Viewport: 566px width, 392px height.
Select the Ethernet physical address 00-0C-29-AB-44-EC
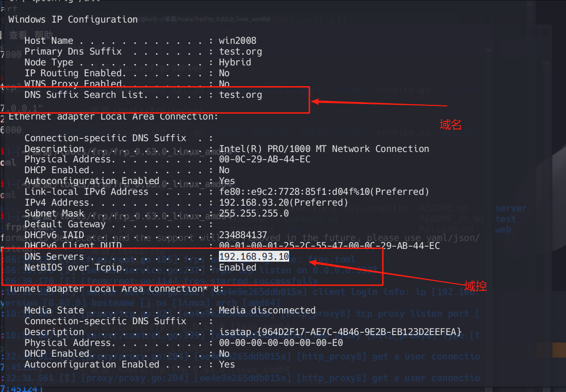coord(265,160)
